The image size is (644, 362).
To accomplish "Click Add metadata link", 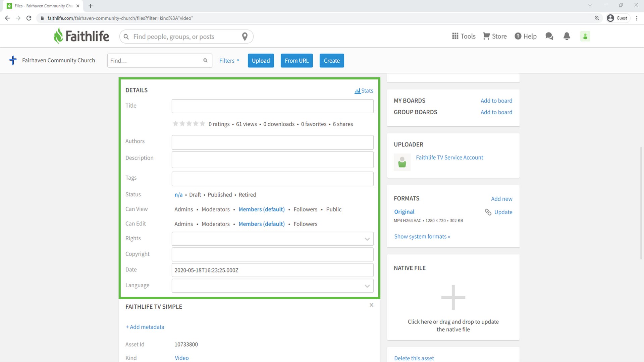I will point(145,327).
